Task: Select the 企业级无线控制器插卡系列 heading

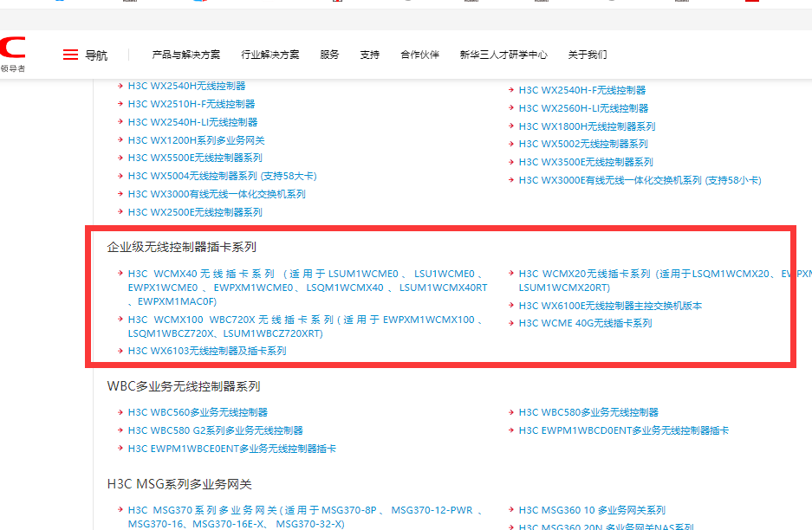Action: 182,247
